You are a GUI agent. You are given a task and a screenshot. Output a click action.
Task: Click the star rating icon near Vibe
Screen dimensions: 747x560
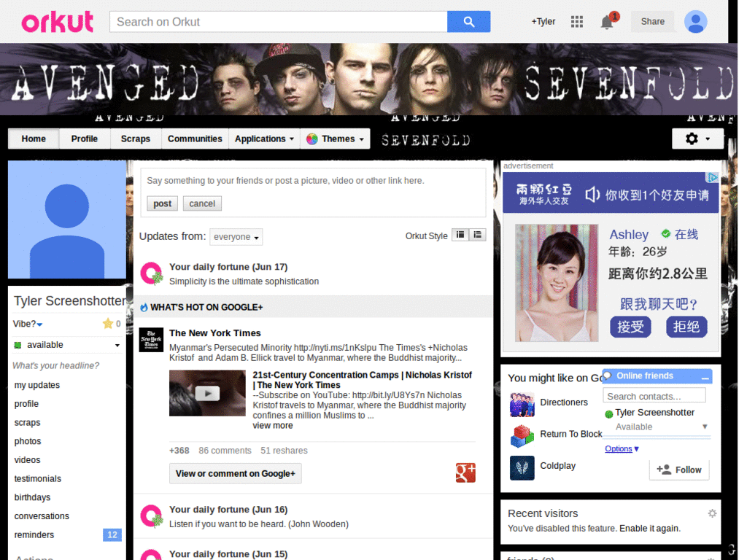(x=108, y=324)
